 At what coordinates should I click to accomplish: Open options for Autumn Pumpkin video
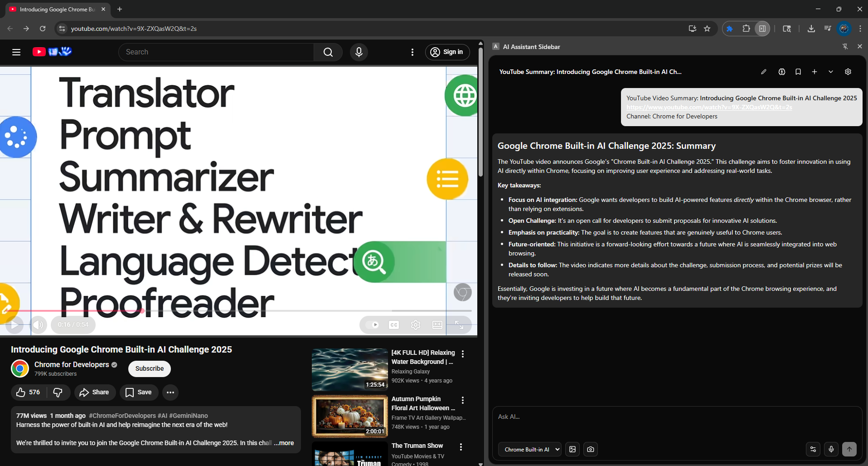click(x=463, y=400)
